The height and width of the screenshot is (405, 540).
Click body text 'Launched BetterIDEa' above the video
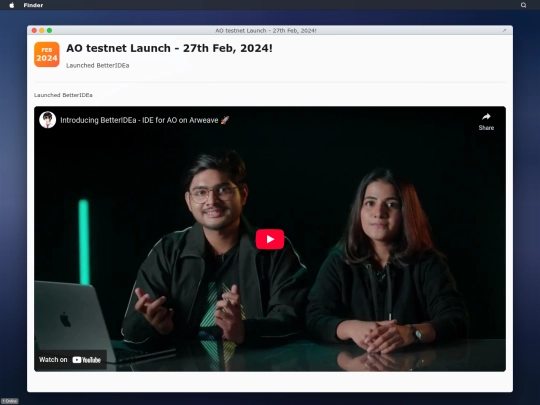pyautogui.click(x=63, y=95)
